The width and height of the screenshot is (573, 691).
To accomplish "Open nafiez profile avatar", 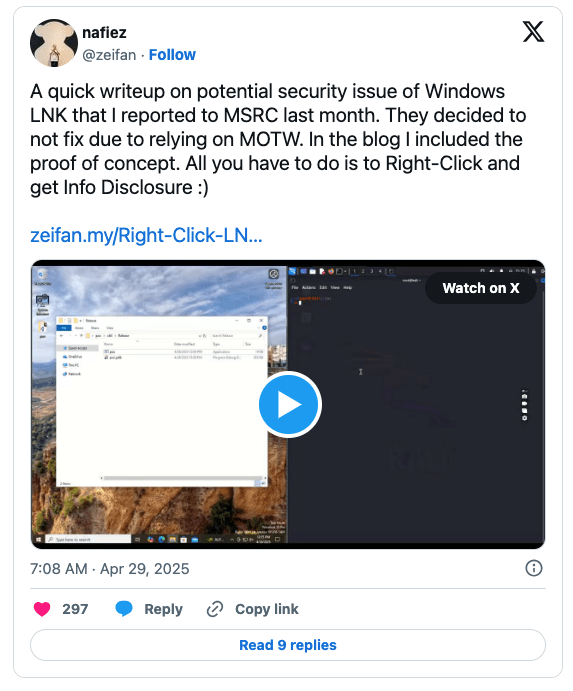I will 54,43.
